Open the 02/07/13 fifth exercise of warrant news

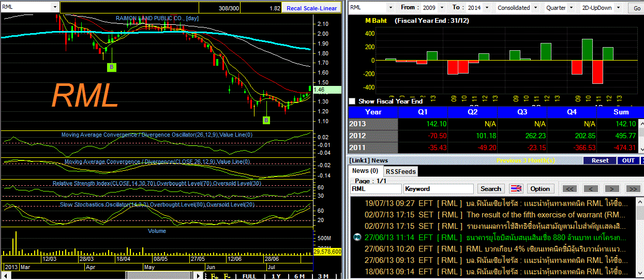pyautogui.click(x=496, y=214)
